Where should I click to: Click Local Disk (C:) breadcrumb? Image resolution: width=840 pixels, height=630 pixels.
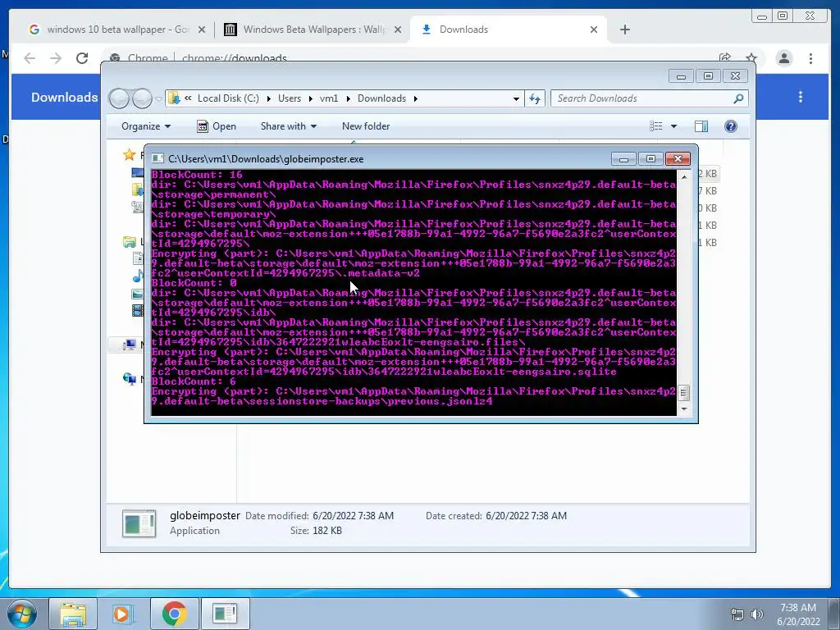click(x=228, y=98)
